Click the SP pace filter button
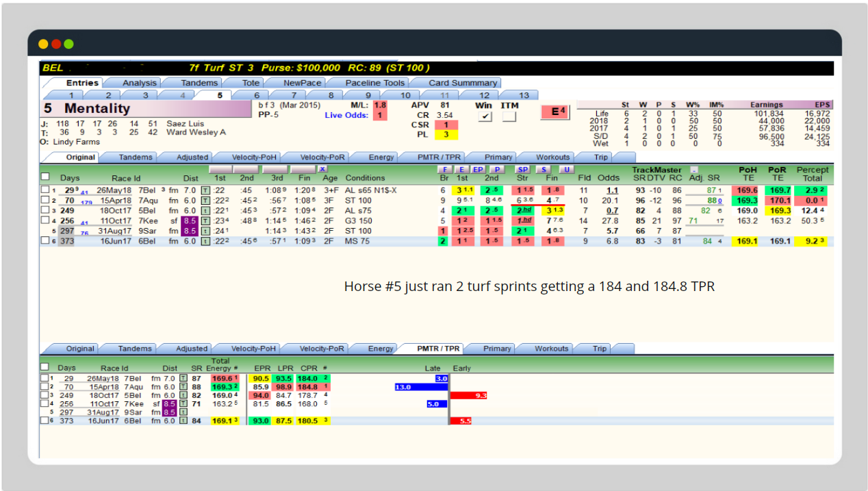The width and height of the screenshot is (868, 491). coord(522,168)
